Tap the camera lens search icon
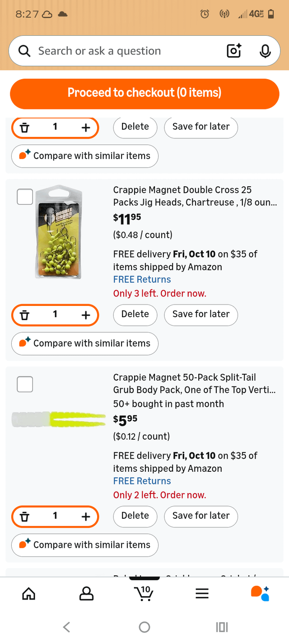 [x=234, y=51]
